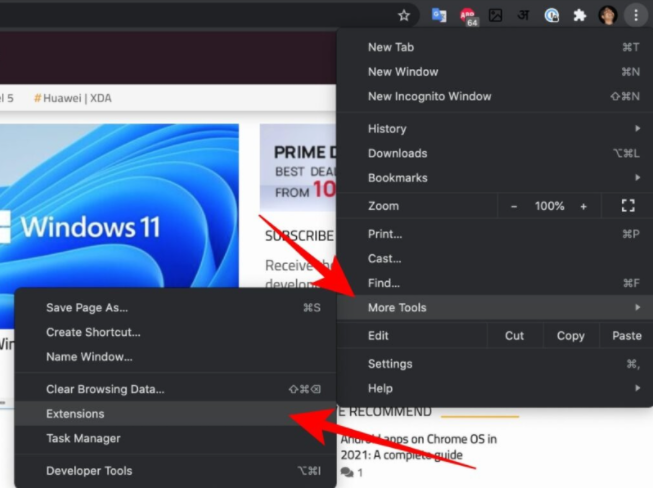
Task: Bookmark this page with the star icon
Action: point(404,16)
